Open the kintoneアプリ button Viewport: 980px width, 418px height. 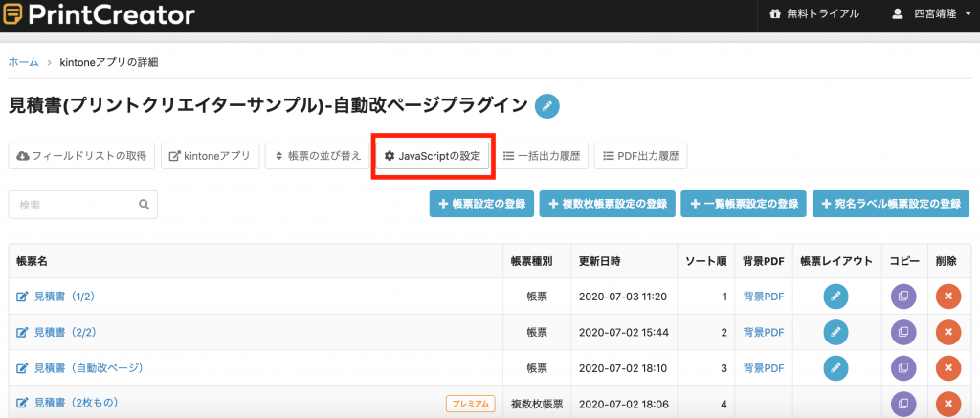tap(210, 156)
